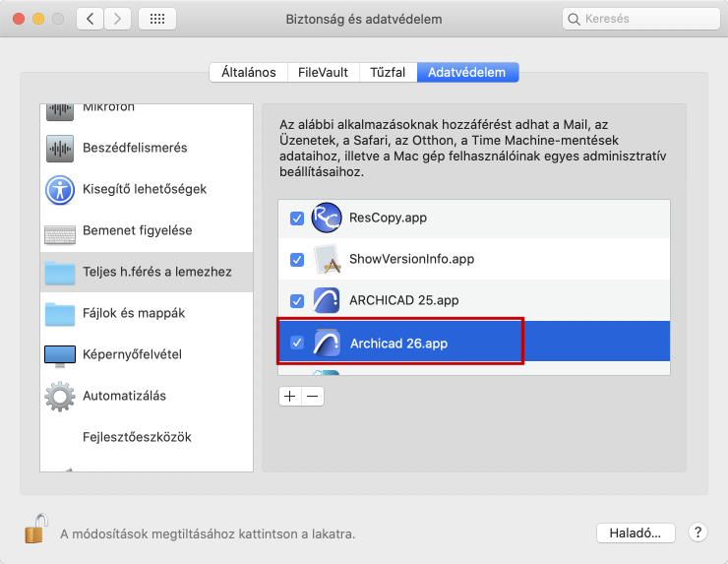Click the Keresés search field
The height and width of the screenshot is (564, 728).
click(640, 19)
